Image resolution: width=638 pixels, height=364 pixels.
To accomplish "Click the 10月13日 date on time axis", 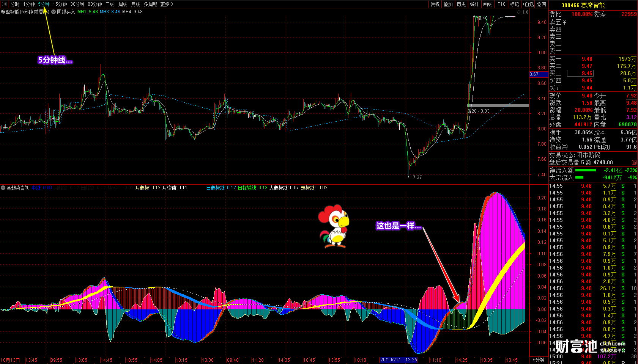I will (11, 360).
